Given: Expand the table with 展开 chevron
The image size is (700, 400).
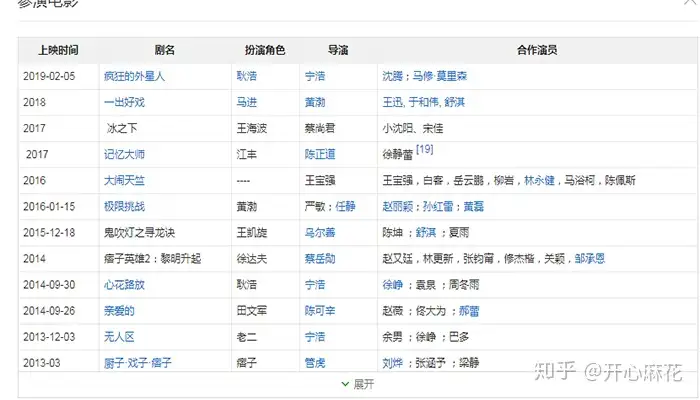Looking at the screenshot, I should [357, 384].
